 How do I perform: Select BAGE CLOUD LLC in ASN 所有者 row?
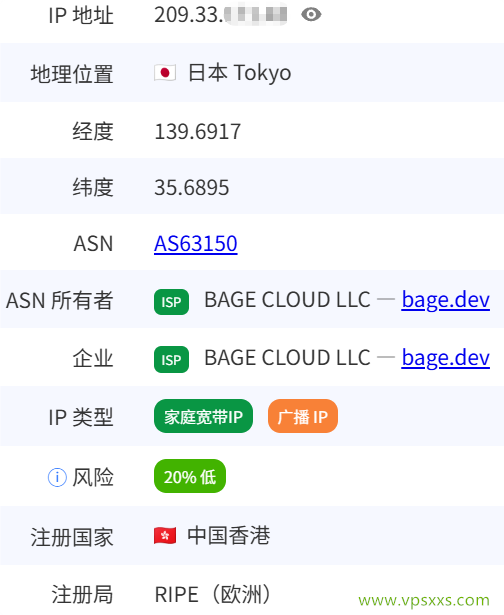(287, 300)
